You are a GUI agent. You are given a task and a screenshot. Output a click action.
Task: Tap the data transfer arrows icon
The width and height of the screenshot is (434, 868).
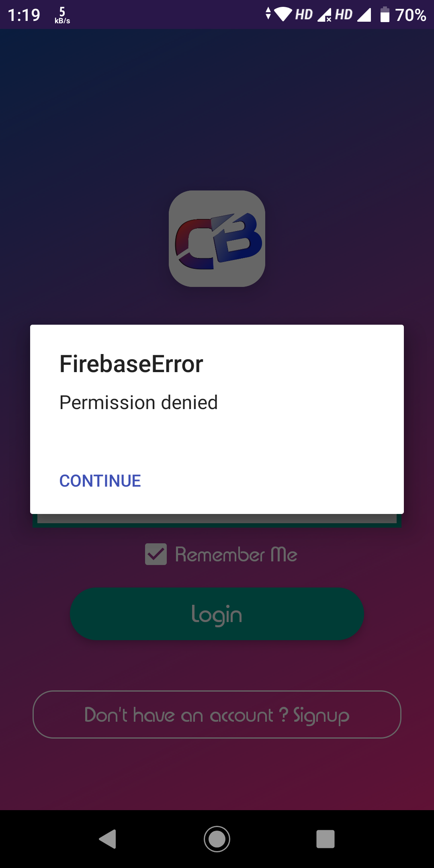coord(268,13)
